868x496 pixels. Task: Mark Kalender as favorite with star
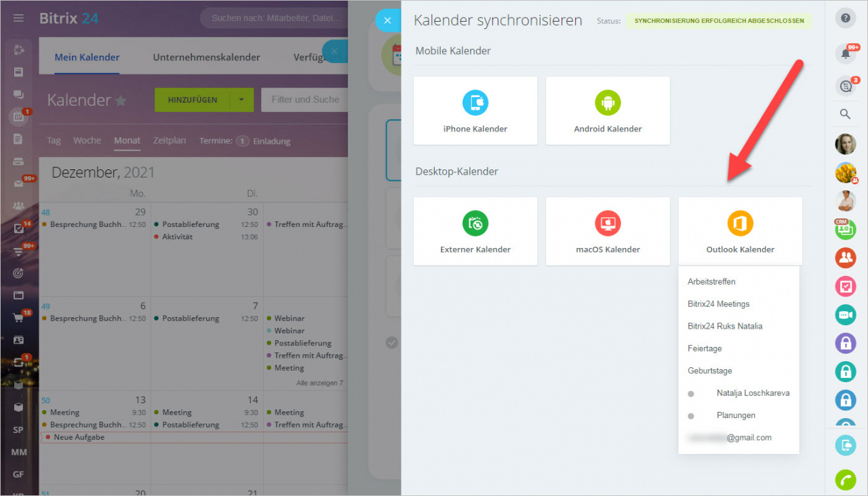pyautogui.click(x=121, y=100)
